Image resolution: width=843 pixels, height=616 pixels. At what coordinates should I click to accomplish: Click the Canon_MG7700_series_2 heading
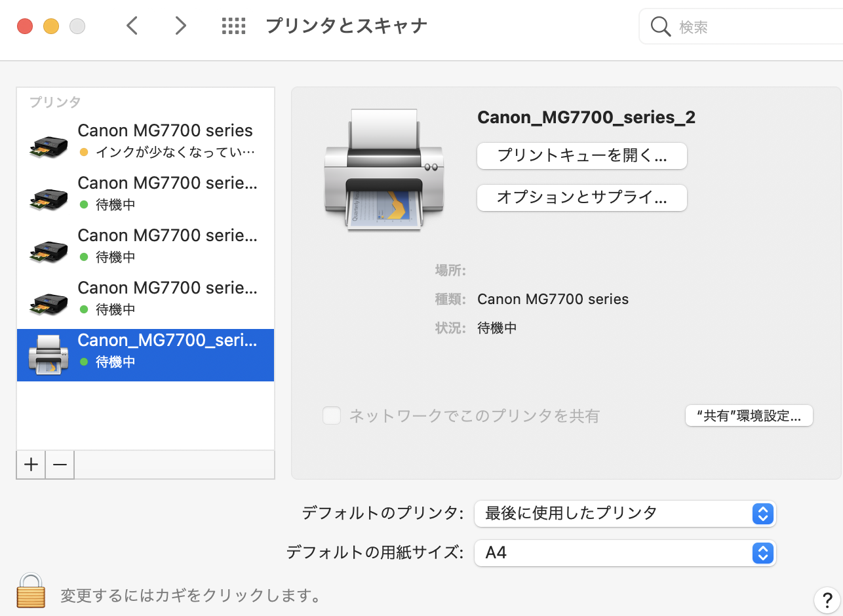coord(586,117)
